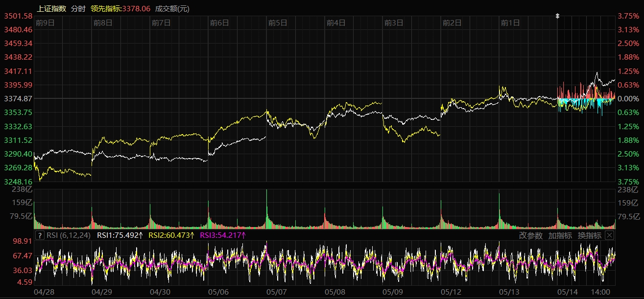Click the left 79.5亿 volume axis label

click(x=20, y=216)
